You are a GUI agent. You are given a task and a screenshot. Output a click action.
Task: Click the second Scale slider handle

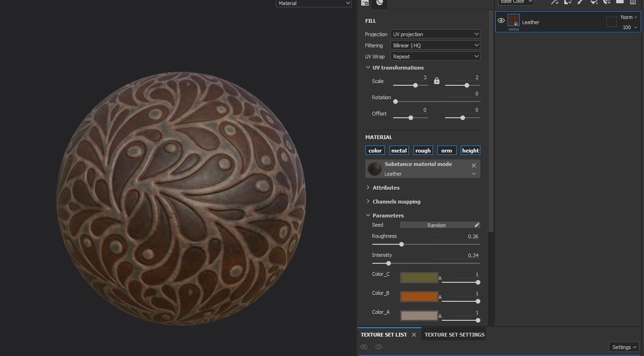pyautogui.click(x=467, y=85)
